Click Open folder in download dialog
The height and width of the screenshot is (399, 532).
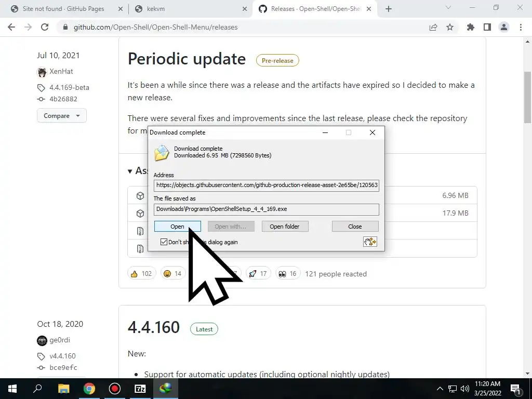click(x=285, y=227)
